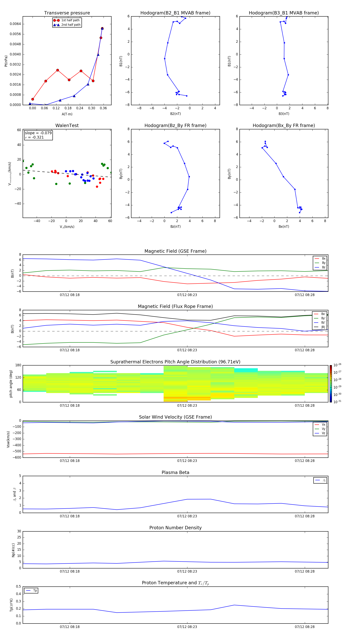351x644 pixels.
Task: Click the "Bz(nT)" x-axis label
Action: 175,227
